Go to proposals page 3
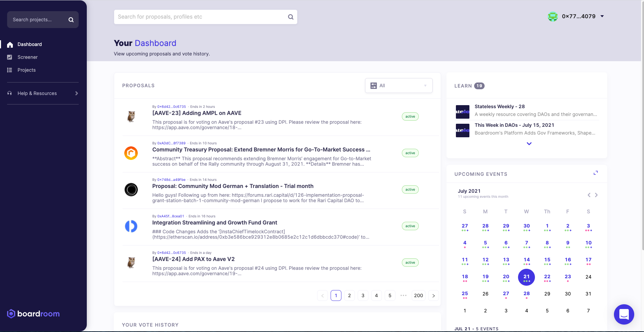 [x=363, y=295]
